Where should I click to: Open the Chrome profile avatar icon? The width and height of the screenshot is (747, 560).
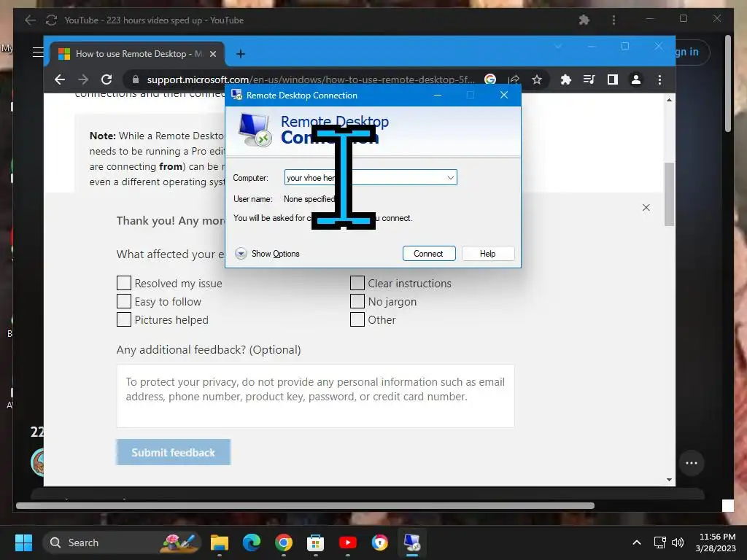tap(636, 79)
